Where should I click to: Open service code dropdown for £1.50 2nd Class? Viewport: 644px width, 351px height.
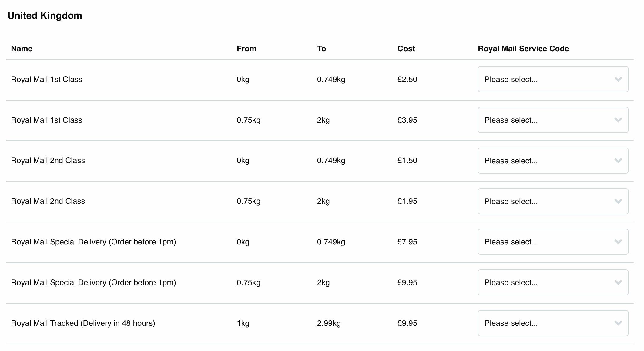pos(553,161)
